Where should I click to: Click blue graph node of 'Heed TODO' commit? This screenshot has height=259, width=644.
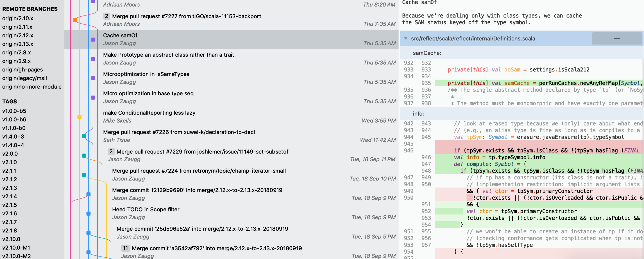88,214
